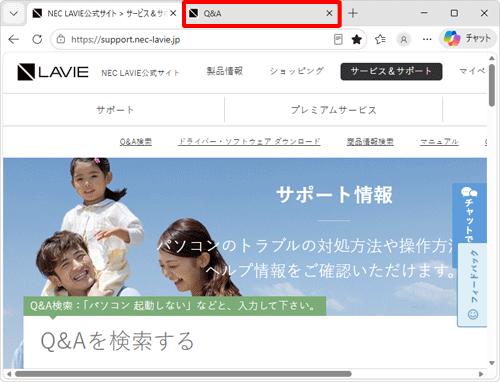Open the Copilot チャット button
Viewport: 500px width, 382px height.
(468, 39)
